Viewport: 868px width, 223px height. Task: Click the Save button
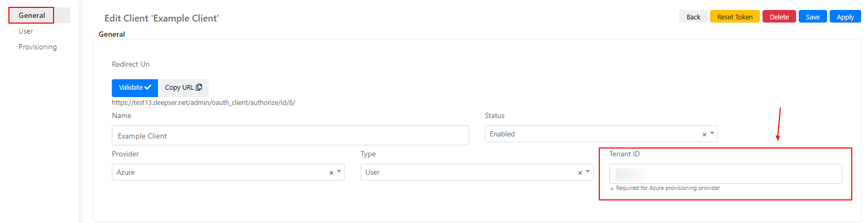[x=813, y=17]
